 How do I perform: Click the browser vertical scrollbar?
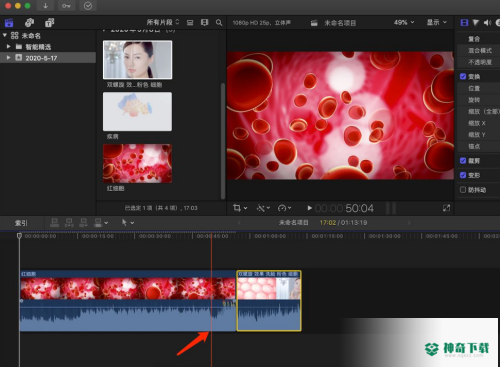(223, 140)
